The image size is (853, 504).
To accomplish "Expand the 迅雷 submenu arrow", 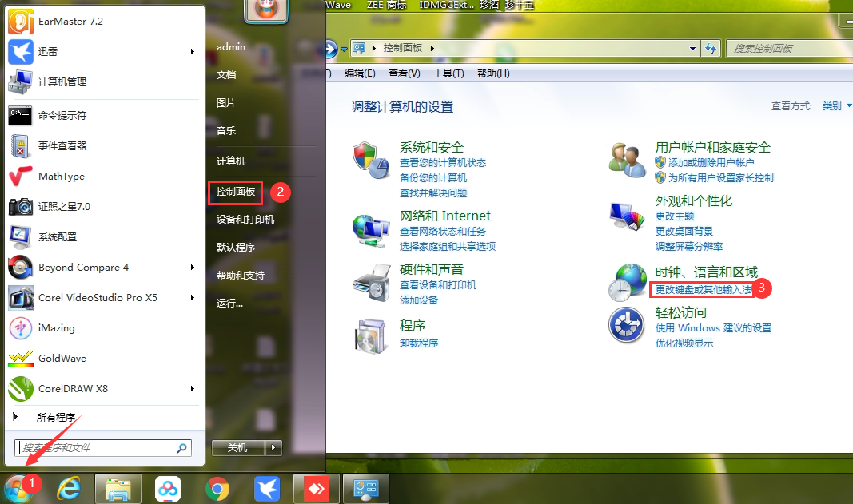I will [x=193, y=52].
